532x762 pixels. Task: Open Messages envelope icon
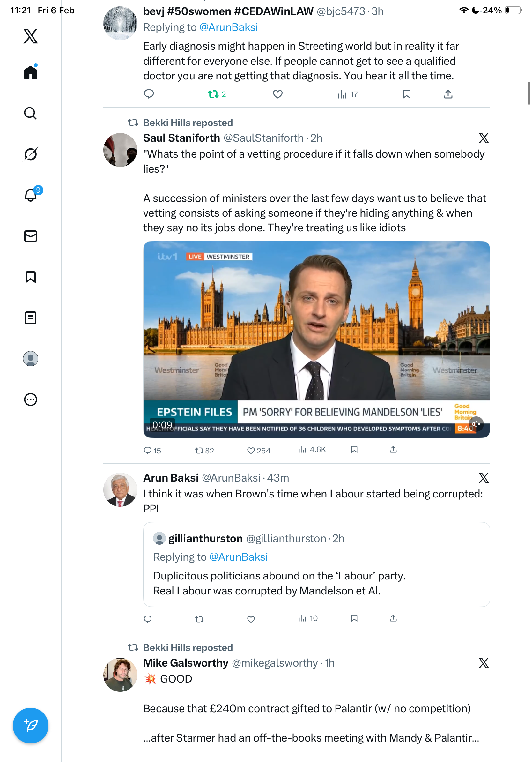point(31,236)
